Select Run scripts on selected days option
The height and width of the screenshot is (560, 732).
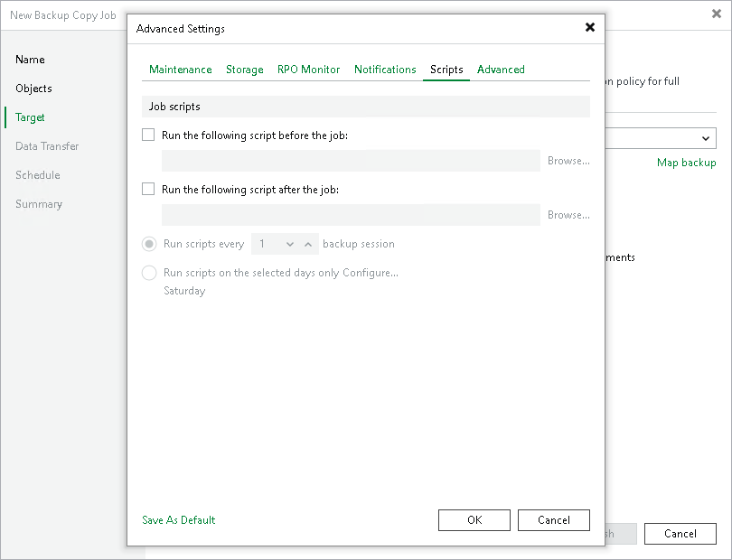point(149,273)
